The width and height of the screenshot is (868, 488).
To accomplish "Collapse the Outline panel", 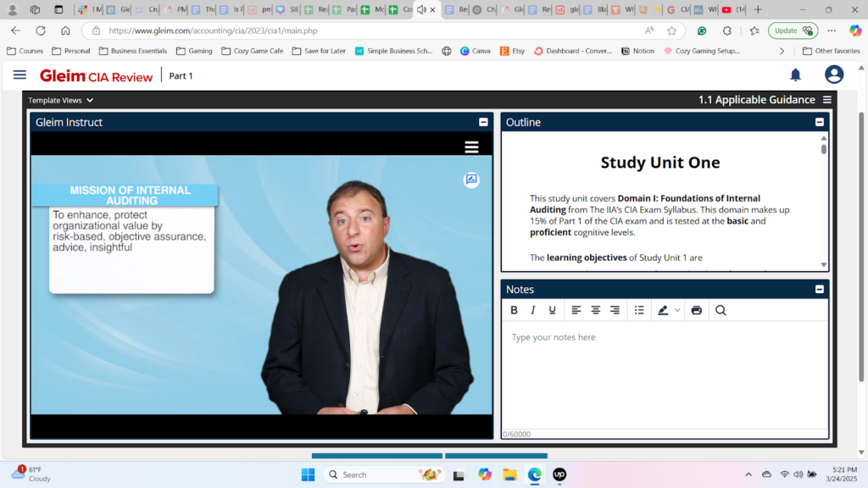I will click(819, 121).
